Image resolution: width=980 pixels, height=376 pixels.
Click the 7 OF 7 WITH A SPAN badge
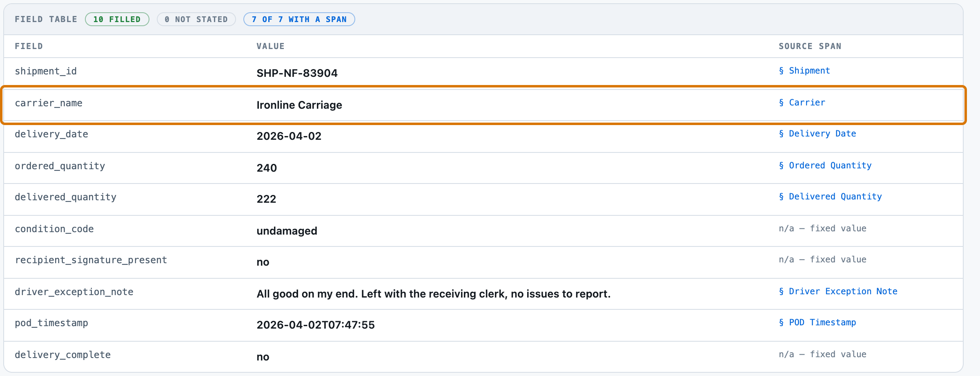pyautogui.click(x=299, y=19)
